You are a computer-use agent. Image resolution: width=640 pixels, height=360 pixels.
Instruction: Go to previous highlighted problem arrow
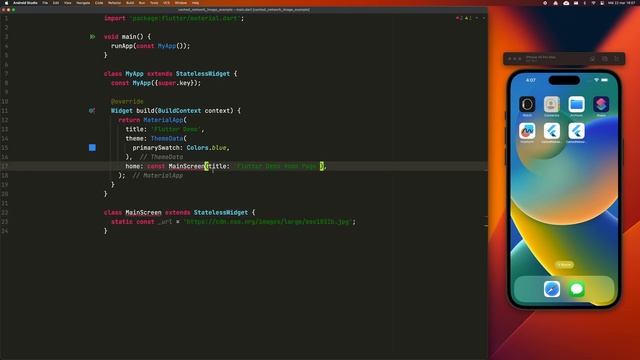[477, 18]
